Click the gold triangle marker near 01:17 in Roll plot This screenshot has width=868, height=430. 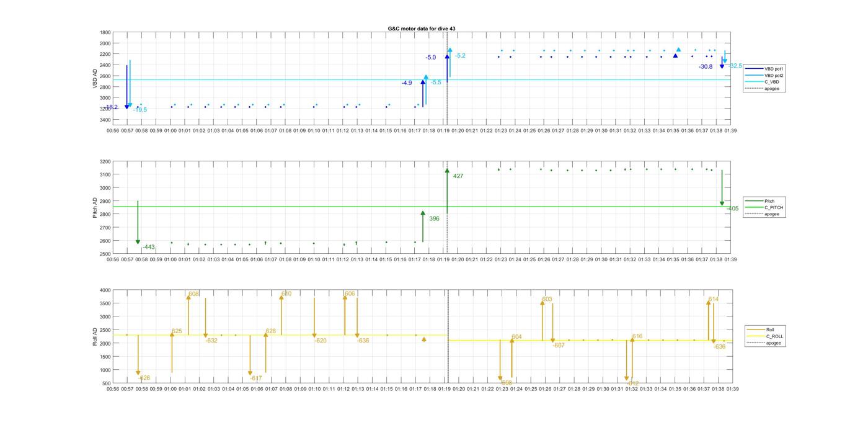[x=424, y=339]
